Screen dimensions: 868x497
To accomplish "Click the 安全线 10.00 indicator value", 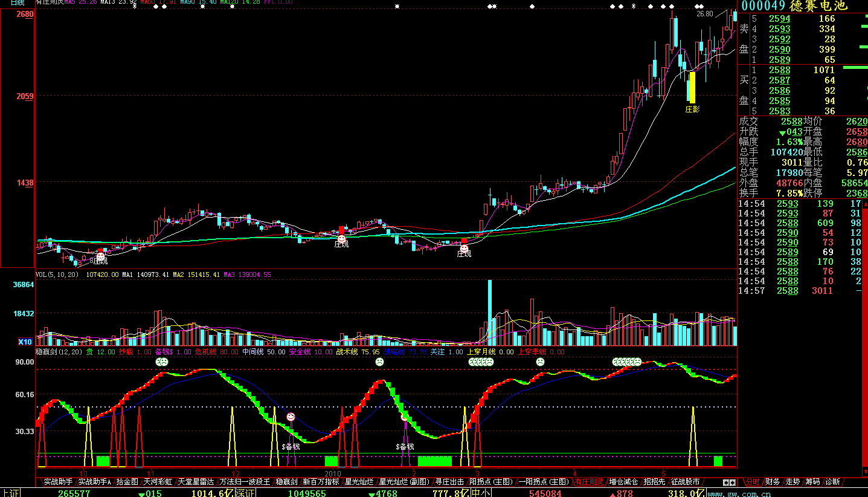I will coord(310,352).
